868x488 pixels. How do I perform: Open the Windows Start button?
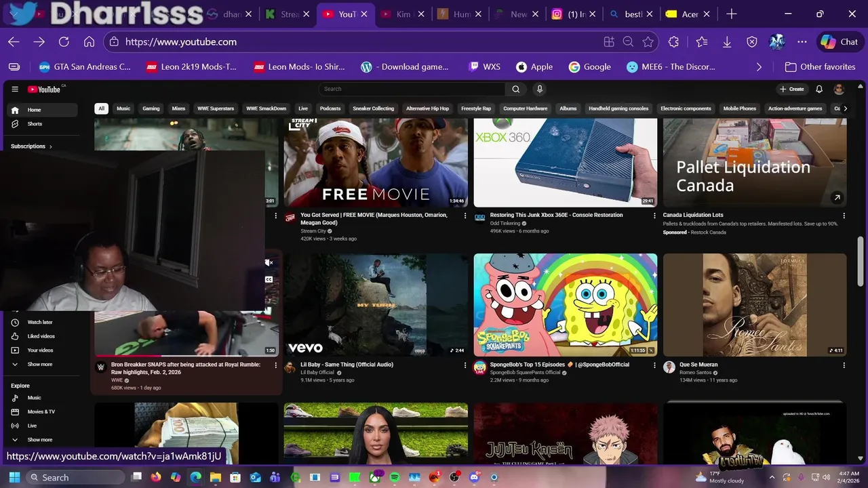pos(14,477)
